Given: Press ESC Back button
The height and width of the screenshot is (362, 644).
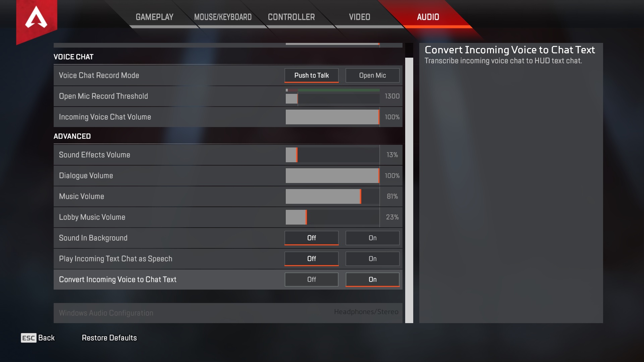Looking at the screenshot, I should point(38,337).
